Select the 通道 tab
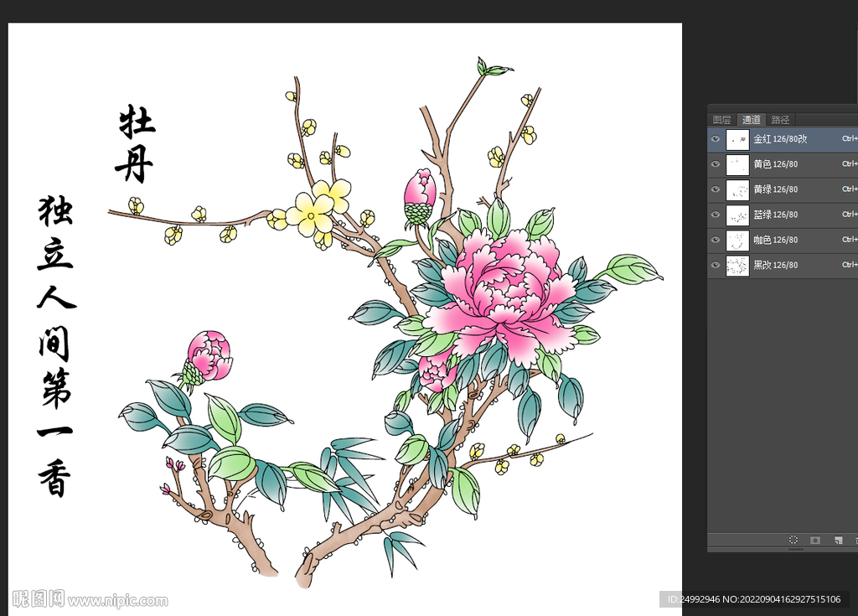Image resolution: width=858 pixels, height=616 pixels. 752,119
